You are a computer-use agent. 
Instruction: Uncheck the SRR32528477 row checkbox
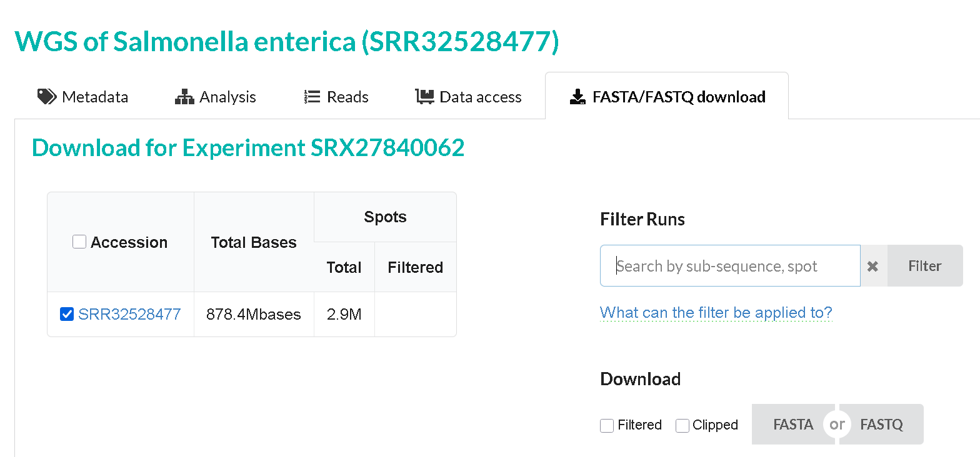click(x=67, y=314)
